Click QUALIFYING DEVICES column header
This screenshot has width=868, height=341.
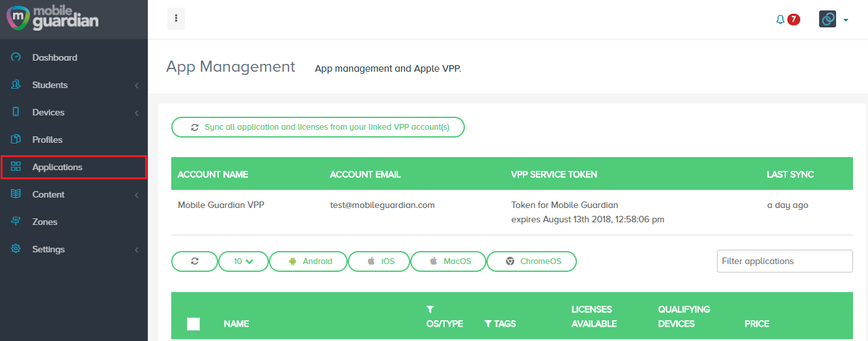[x=684, y=316]
